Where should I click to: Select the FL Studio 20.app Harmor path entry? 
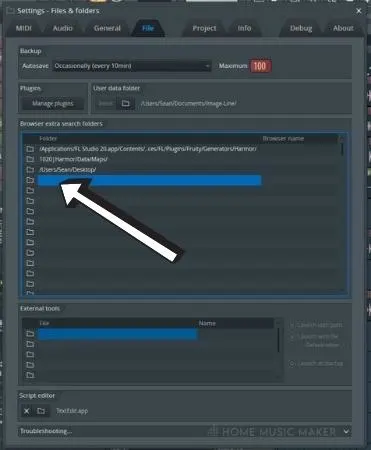click(x=148, y=149)
